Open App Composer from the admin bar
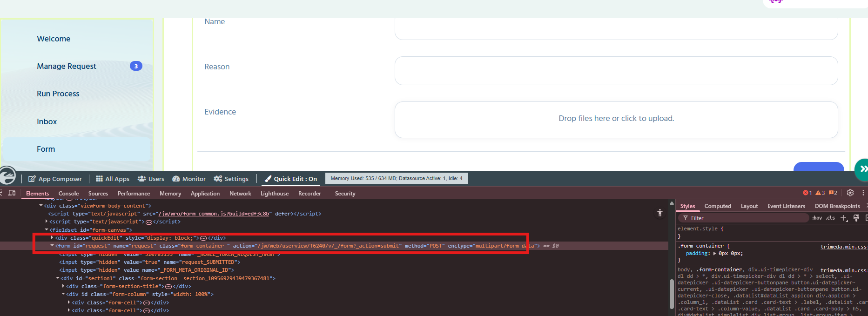 click(55, 179)
